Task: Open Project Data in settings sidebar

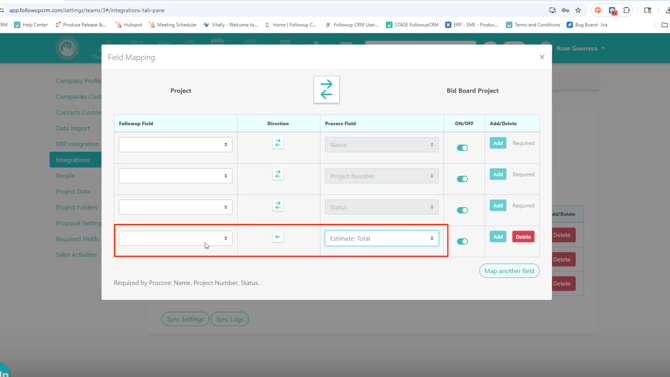Action: (73, 191)
